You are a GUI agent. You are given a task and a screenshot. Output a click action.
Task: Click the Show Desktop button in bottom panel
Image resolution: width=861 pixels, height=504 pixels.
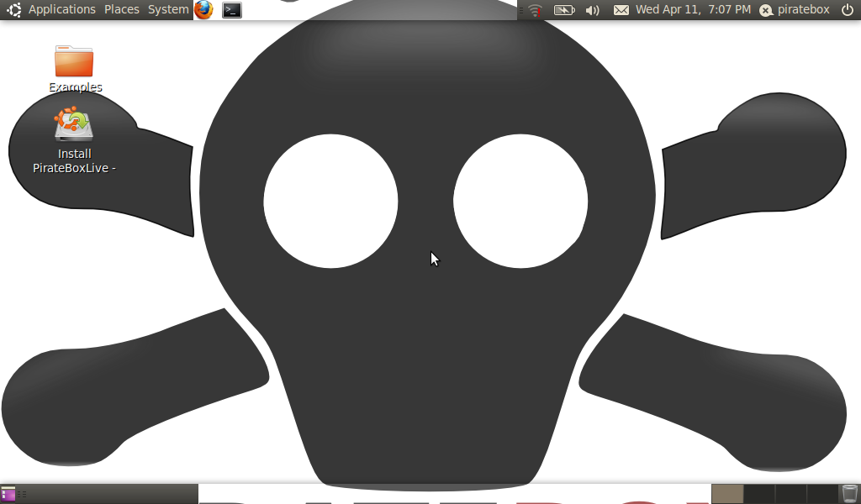(x=8, y=494)
